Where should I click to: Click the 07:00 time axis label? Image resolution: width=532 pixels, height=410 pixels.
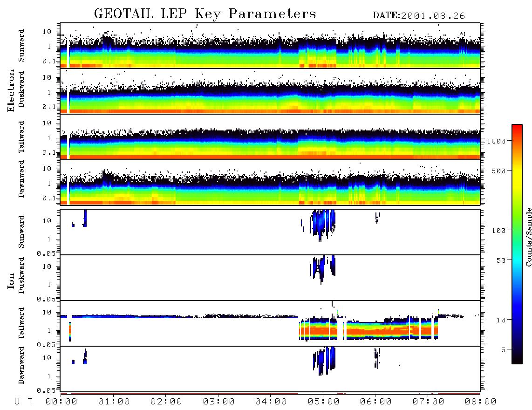point(429,402)
